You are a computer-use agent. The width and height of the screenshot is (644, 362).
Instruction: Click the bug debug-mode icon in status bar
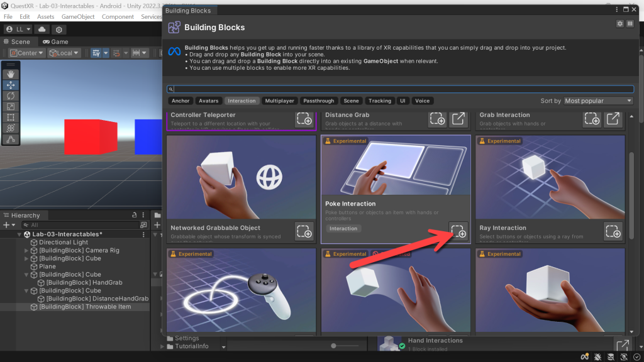pyautogui.click(x=597, y=357)
